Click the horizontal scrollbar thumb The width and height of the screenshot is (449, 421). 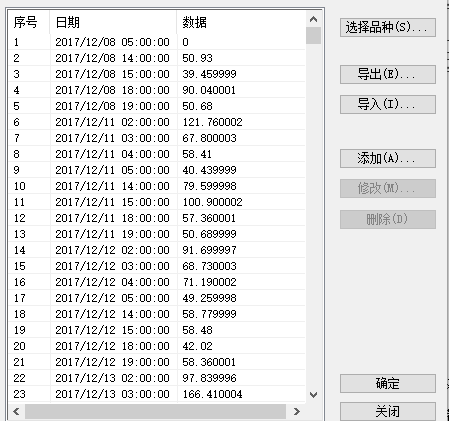(155, 412)
